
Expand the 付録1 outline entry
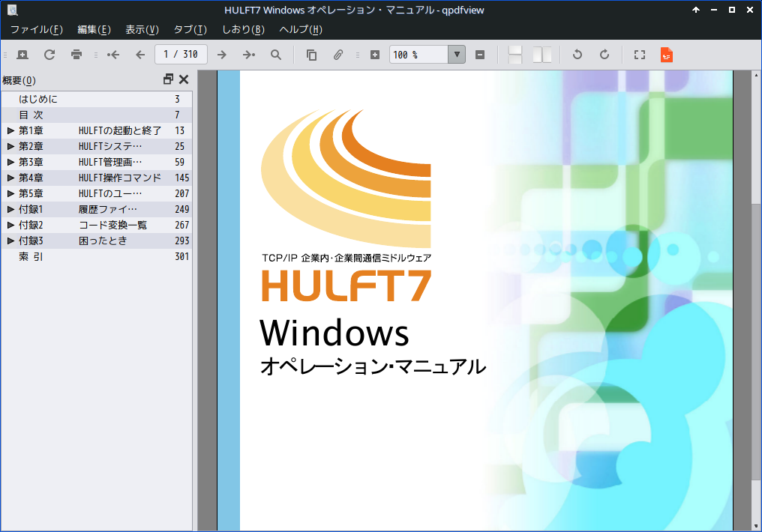[10, 209]
